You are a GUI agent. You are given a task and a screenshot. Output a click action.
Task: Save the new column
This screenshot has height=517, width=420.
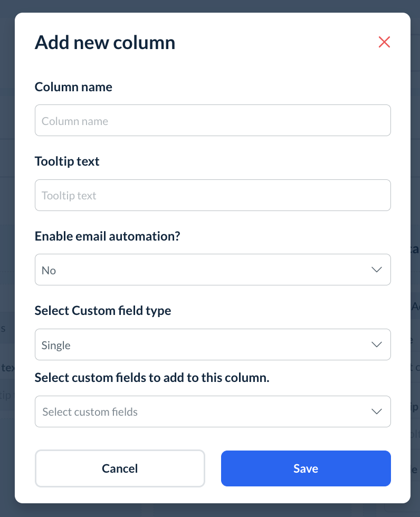306,468
